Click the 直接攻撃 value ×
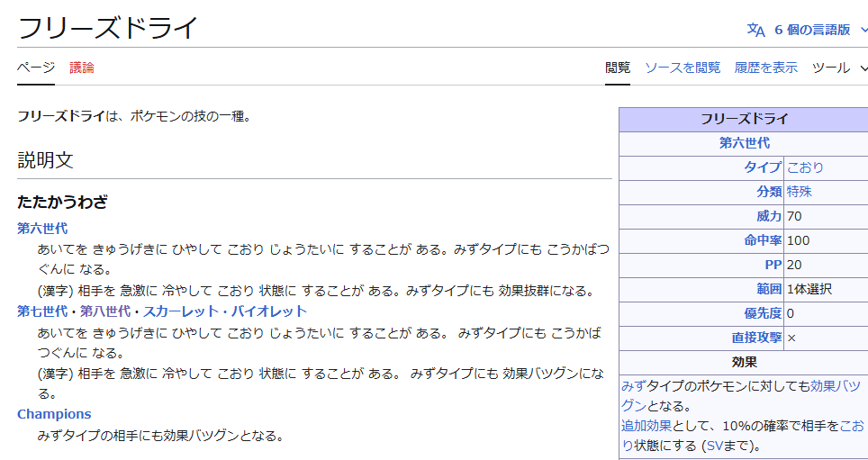 click(791, 338)
